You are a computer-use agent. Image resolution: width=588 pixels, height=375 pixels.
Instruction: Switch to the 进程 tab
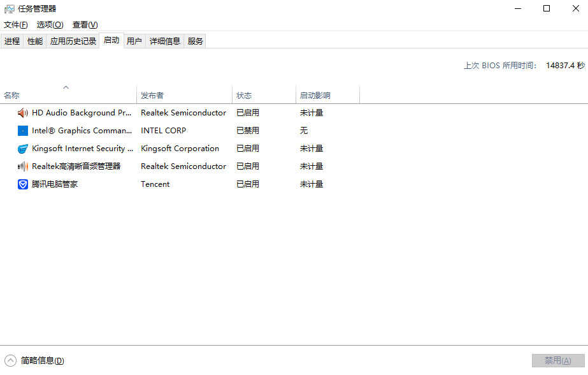(12, 41)
